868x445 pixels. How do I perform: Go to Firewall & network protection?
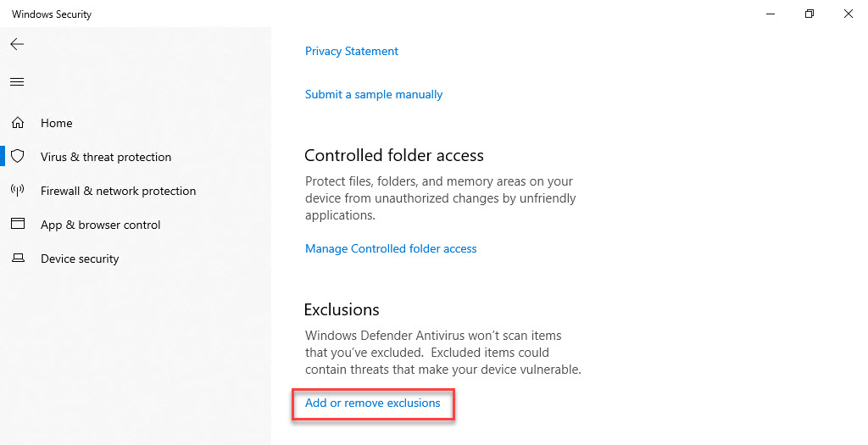tap(118, 191)
